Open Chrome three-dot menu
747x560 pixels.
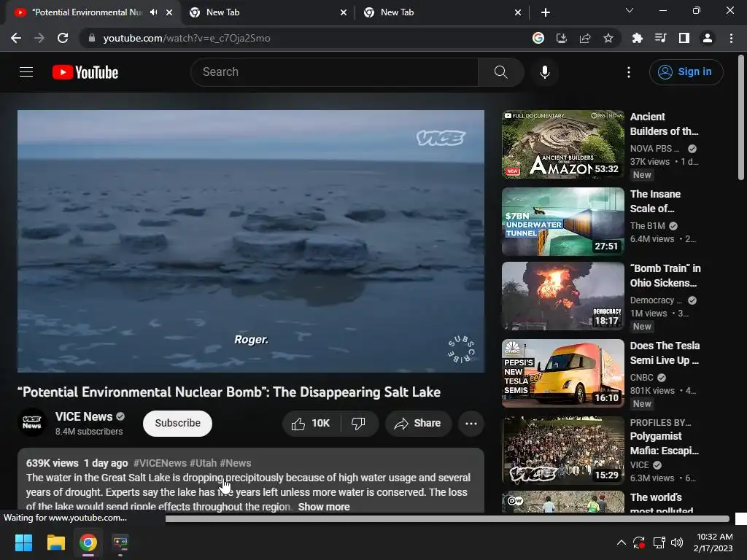[x=731, y=38]
